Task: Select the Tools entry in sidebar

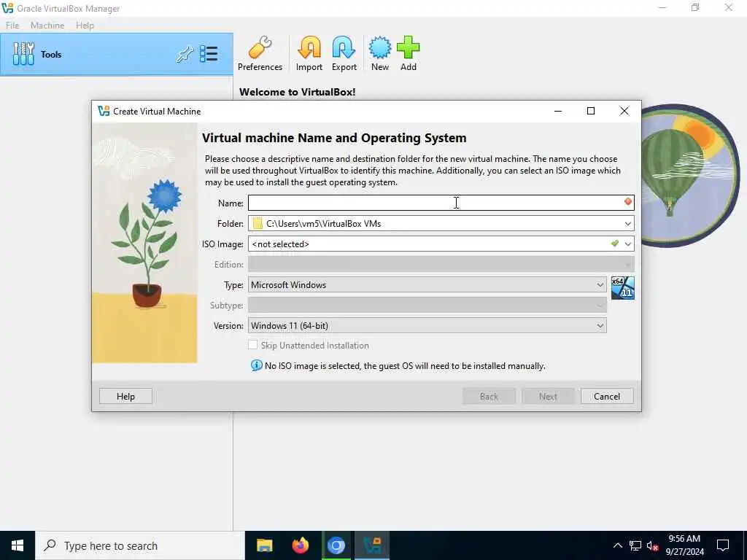Action: click(116, 54)
